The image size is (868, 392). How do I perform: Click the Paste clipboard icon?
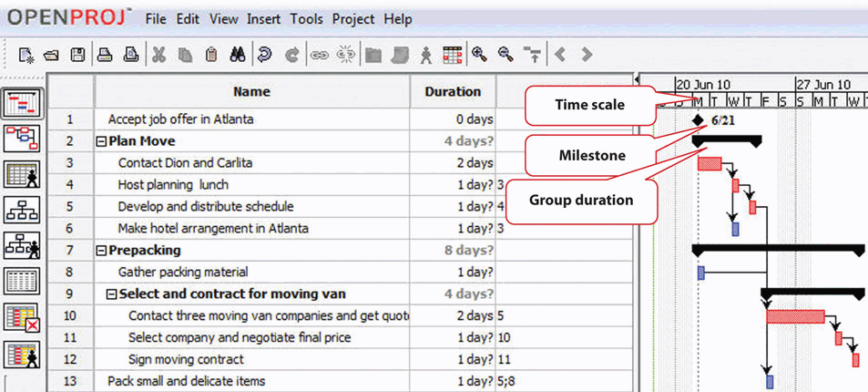click(211, 55)
